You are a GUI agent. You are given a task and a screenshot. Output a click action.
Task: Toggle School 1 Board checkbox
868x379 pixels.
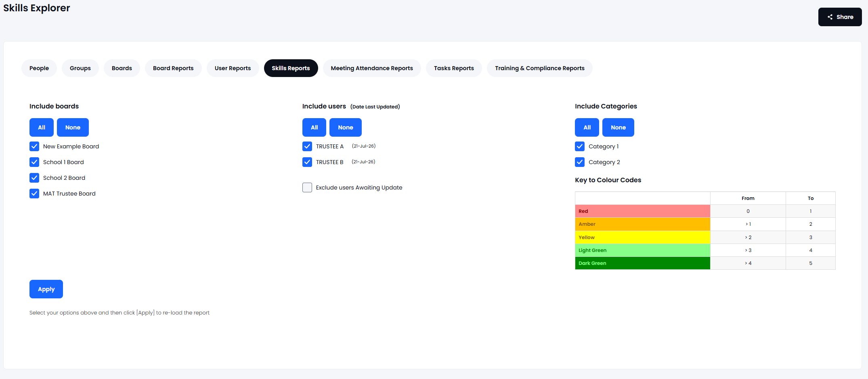[34, 162]
